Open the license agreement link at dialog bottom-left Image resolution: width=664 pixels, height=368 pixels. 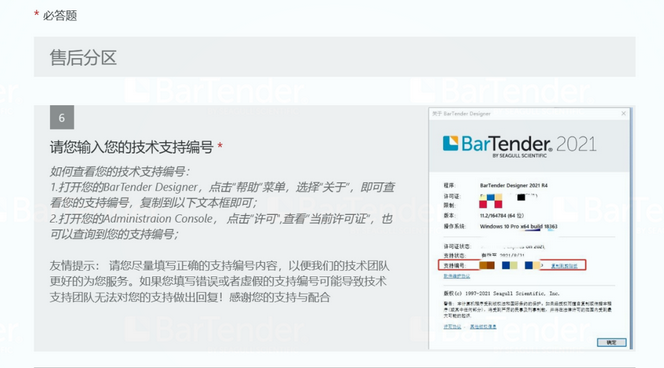pyautogui.click(x=452, y=326)
